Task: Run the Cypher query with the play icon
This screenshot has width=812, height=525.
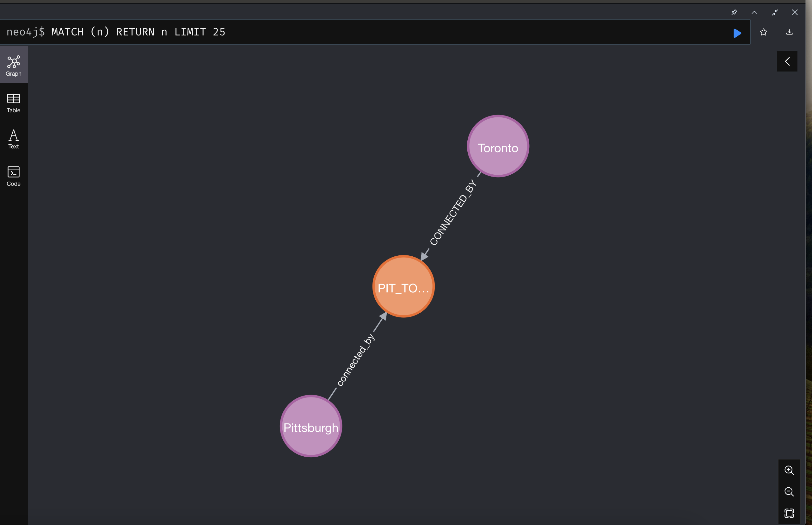Action: 737,33
